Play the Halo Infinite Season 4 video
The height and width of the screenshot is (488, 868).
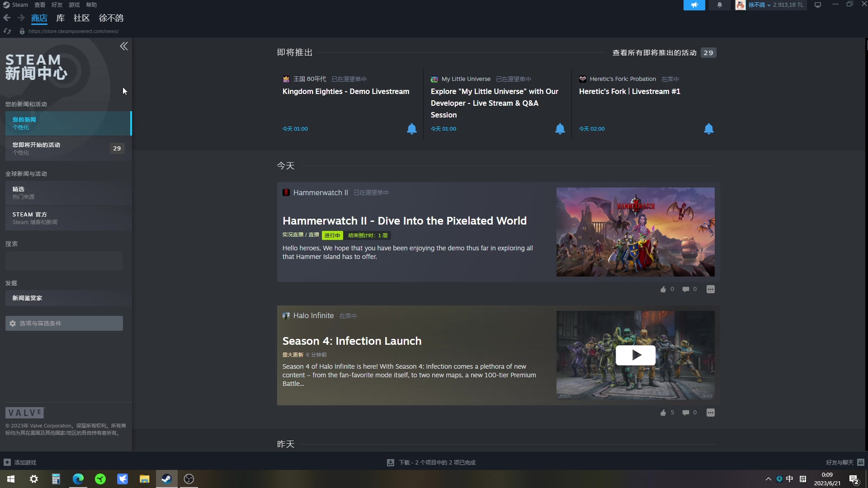pos(635,355)
